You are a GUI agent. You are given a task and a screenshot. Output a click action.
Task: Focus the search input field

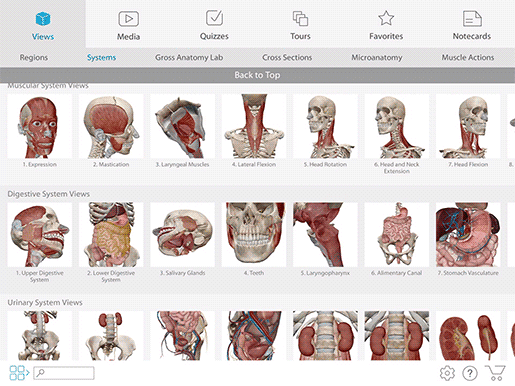pos(64,373)
